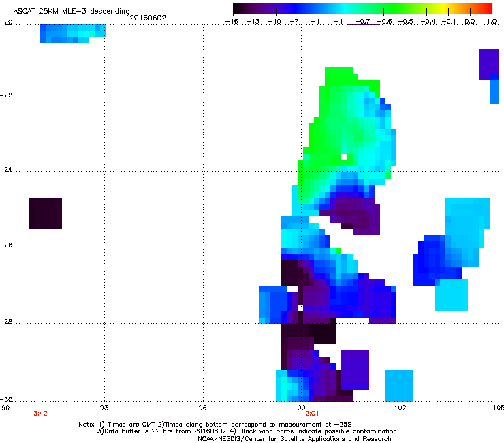Select the 99 longitude axis label

pyautogui.click(x=301, y=408)
